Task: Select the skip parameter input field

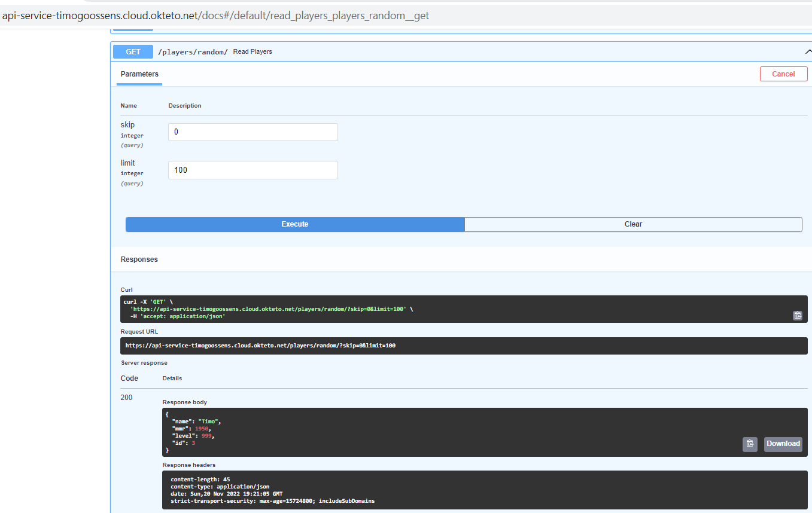Action: point(253,132)
